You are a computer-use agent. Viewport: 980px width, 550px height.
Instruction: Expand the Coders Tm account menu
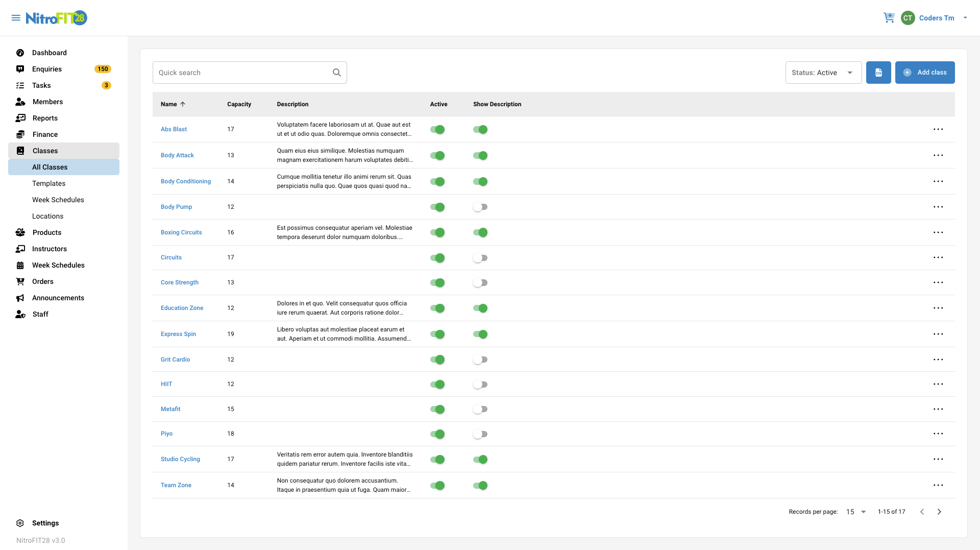(937, 17)
